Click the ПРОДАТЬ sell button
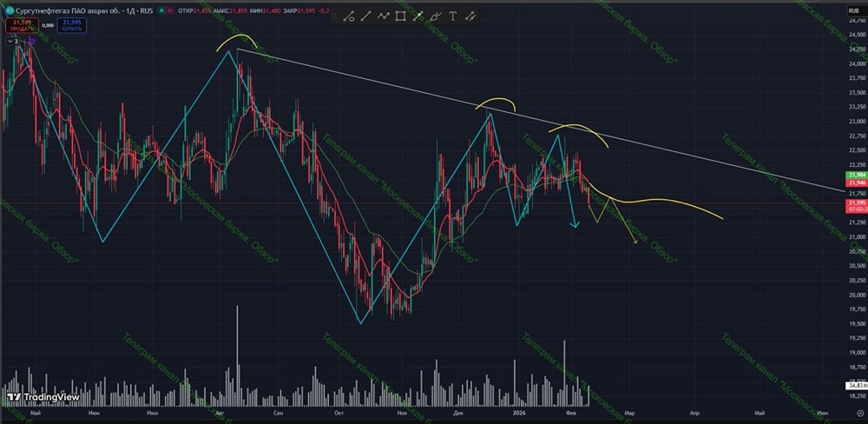868x424 pixels. point(23,25)
